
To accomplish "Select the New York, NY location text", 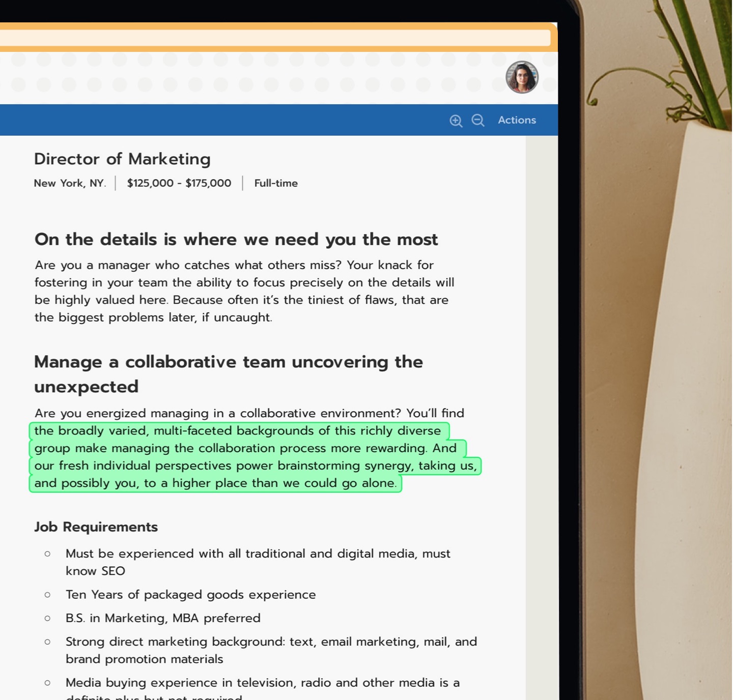I will click(70, 183).
